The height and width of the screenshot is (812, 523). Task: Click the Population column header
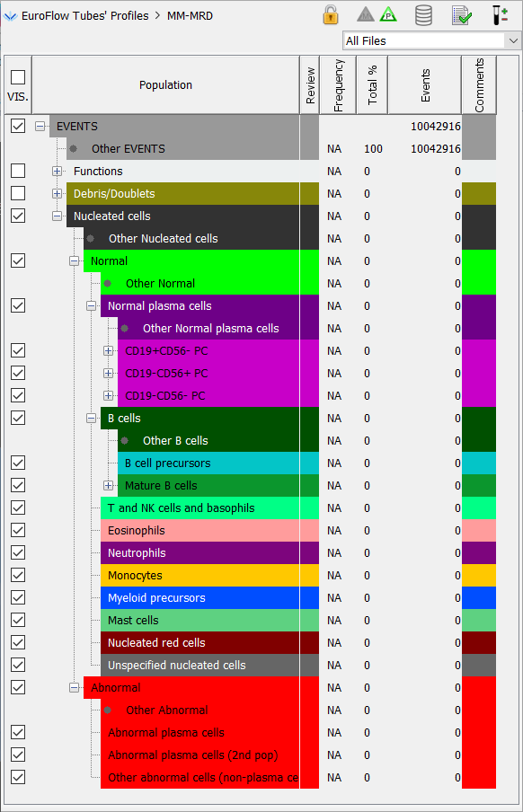(166, 85)
